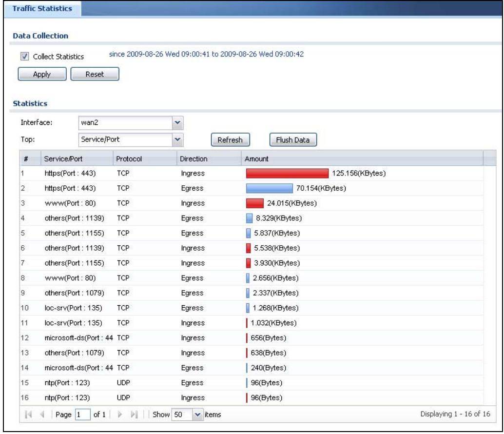This screenshot has width=504, height=434.
Task: Click the 2.656(KBytes) amount value
Action: coord(275,278)
